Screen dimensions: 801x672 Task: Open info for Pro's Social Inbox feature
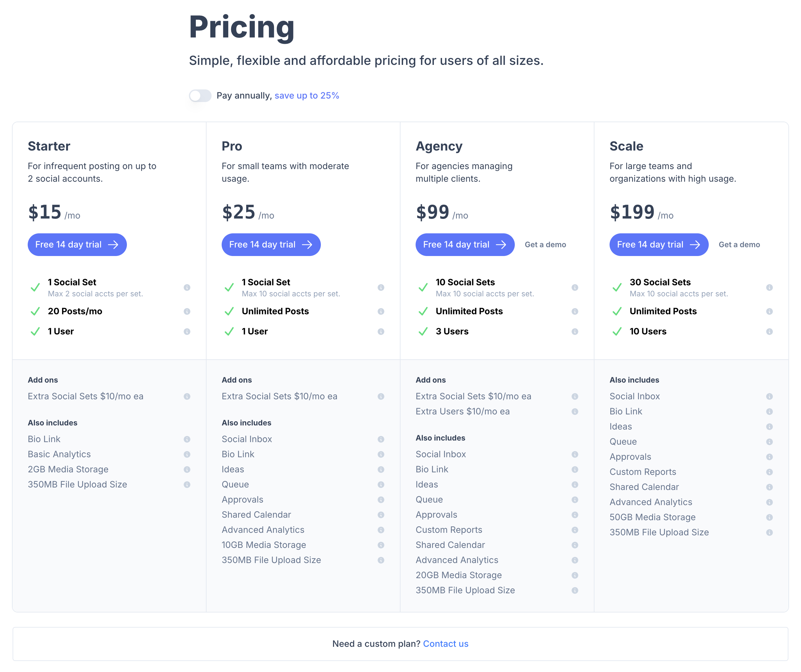[381, 439]
